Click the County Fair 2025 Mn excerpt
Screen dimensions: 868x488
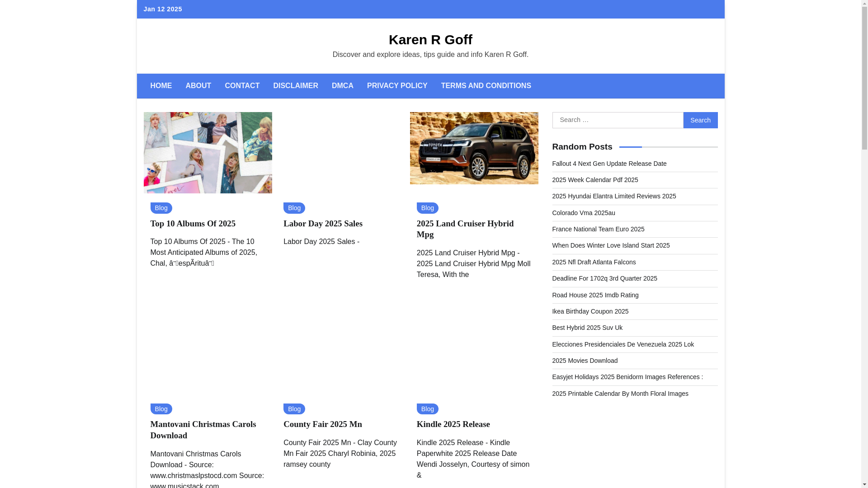[340, 454]
